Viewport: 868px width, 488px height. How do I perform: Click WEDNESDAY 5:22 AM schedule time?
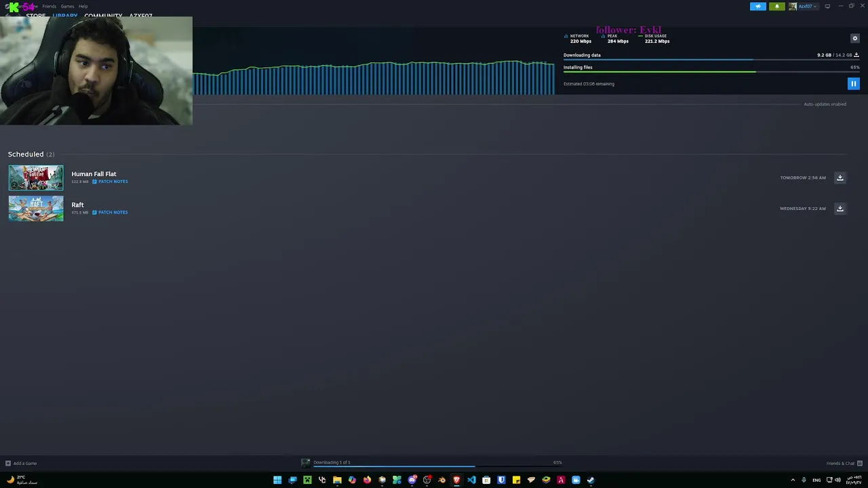(803, 208)
